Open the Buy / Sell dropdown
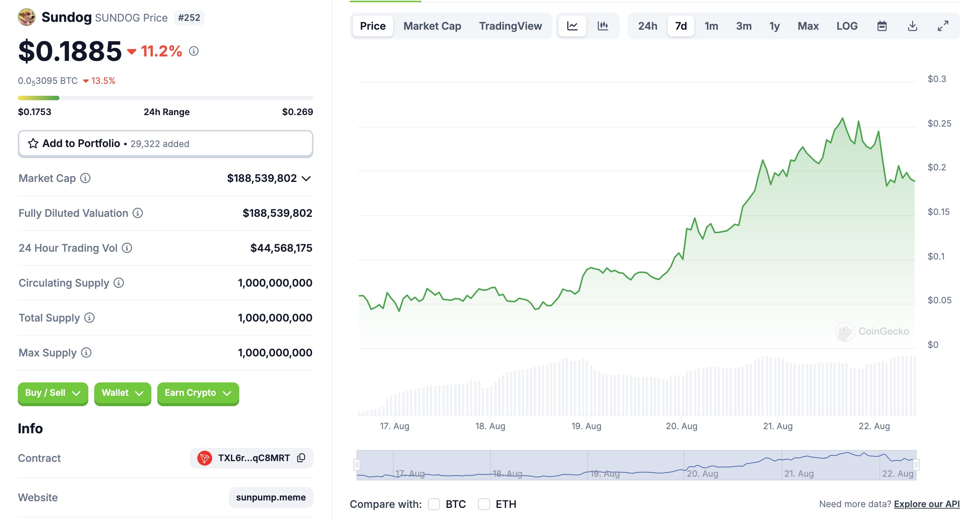 tap(53, 393)
